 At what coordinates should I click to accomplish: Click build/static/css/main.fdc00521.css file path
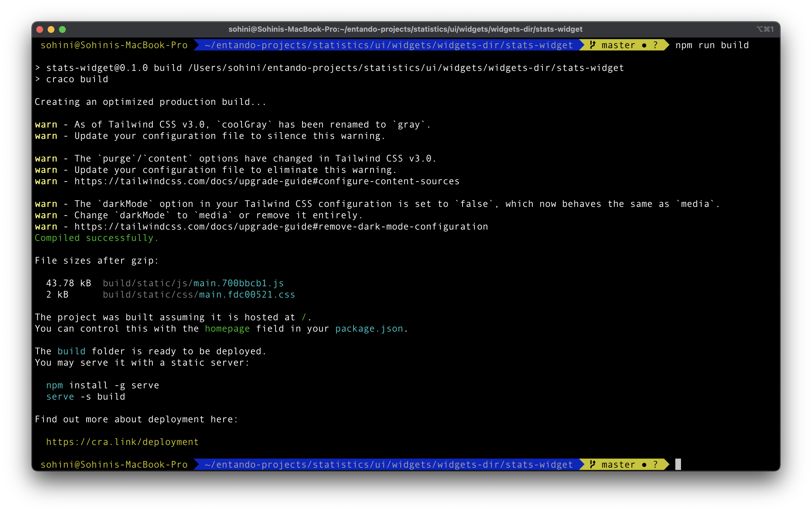point(199,294)
